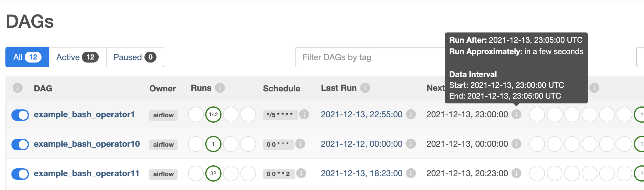Pause the example_bash_operator1 DAG toggle
This screenshot has height=190, width=644.
pyautogui.click(x=20, y=115)
